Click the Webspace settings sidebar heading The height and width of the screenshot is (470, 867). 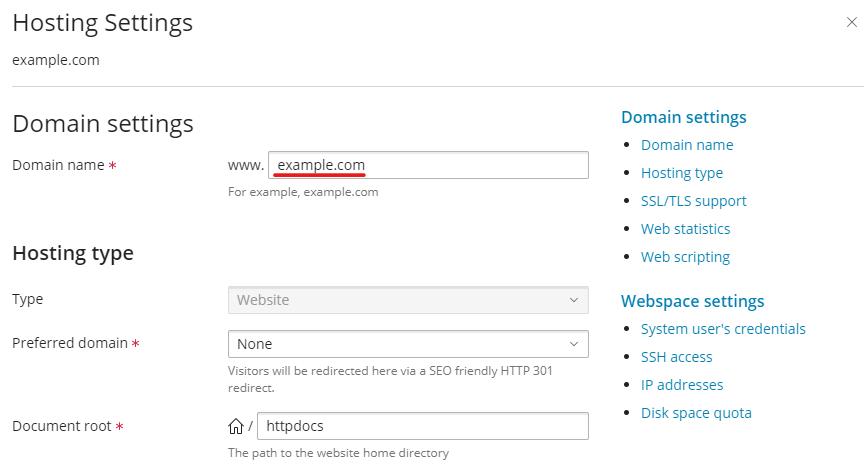coord(692,301)
